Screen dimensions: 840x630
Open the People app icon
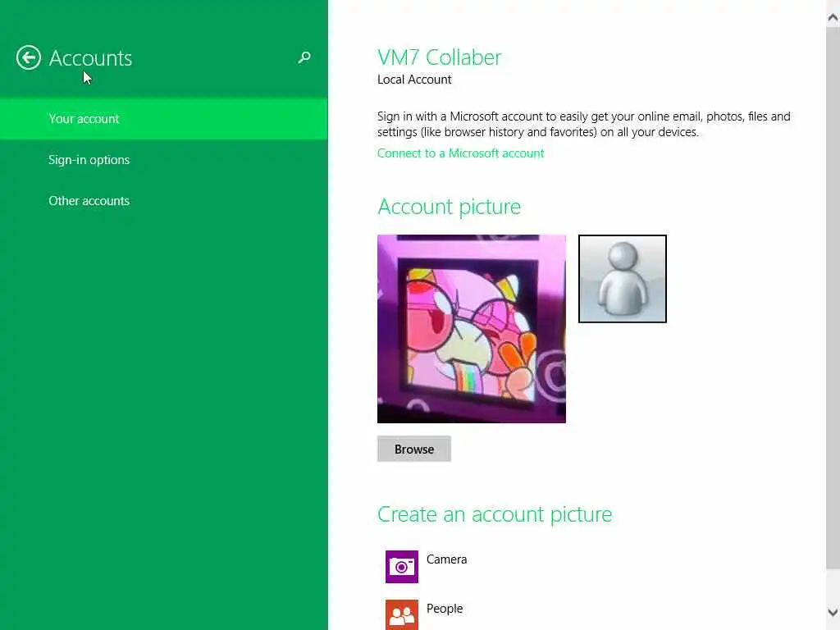[x=402, y=614]
